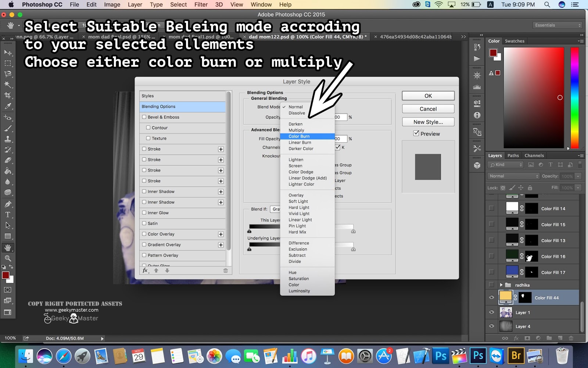The width and height of the screenshot is (588, 368).
Task: Select Blending Options in styles list
Action: click(x=183, y=107)
